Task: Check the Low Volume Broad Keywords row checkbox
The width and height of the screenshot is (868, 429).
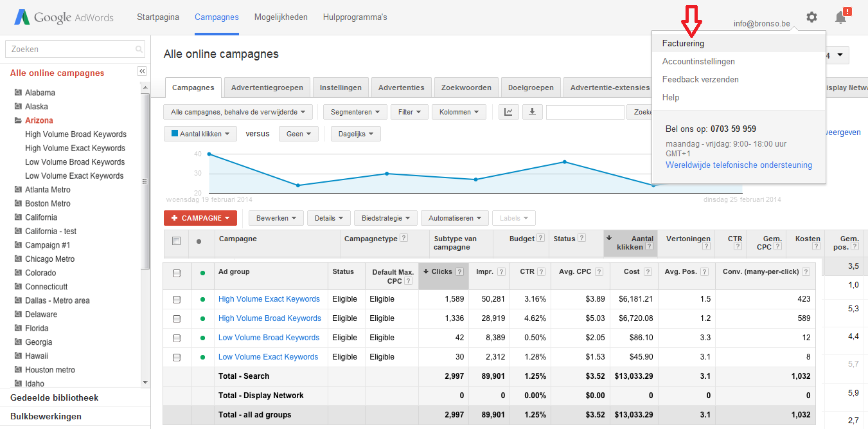Action: (177, 338)
